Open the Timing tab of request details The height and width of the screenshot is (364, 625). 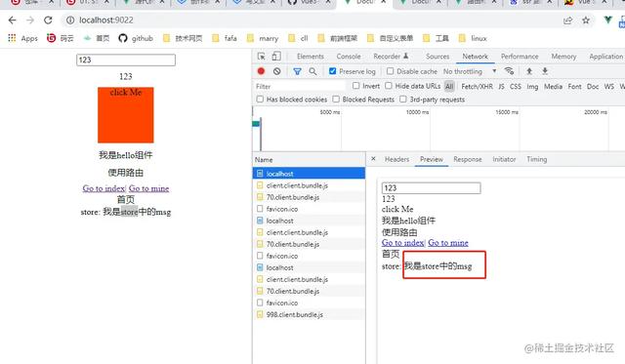(536, 159)
